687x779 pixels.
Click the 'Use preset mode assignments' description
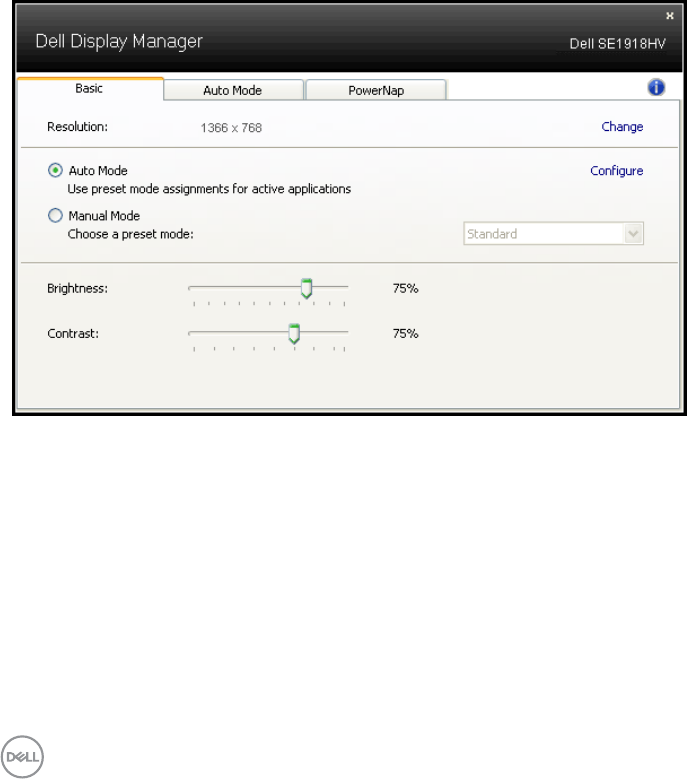209,189
